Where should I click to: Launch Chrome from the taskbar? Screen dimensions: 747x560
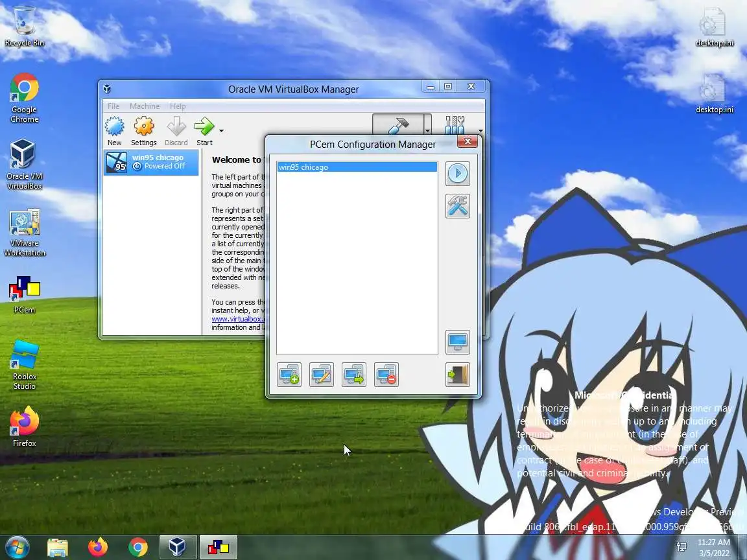point(137,547)
